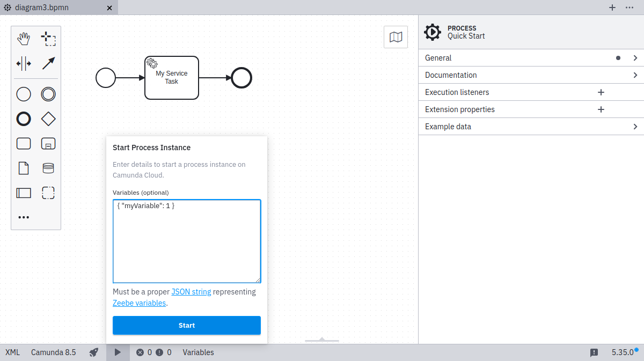Pick the Create start event tool

coord(24,94)
